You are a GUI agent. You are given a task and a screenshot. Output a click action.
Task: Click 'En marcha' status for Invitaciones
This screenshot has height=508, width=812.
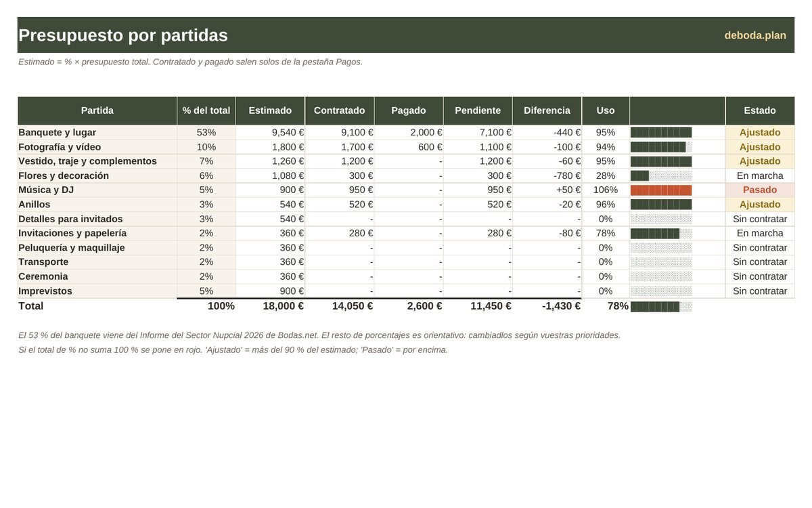pos(760,233)
